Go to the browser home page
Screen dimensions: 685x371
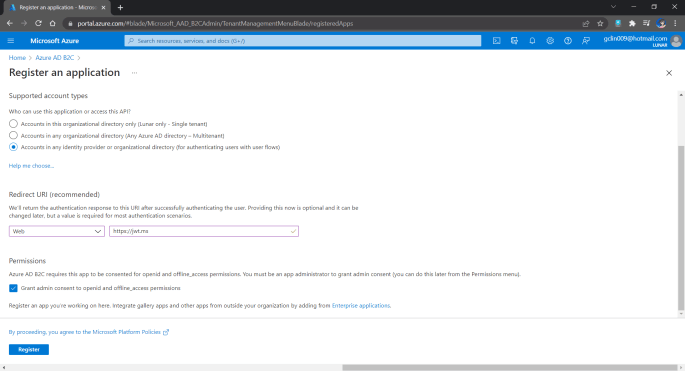(52, 23)
